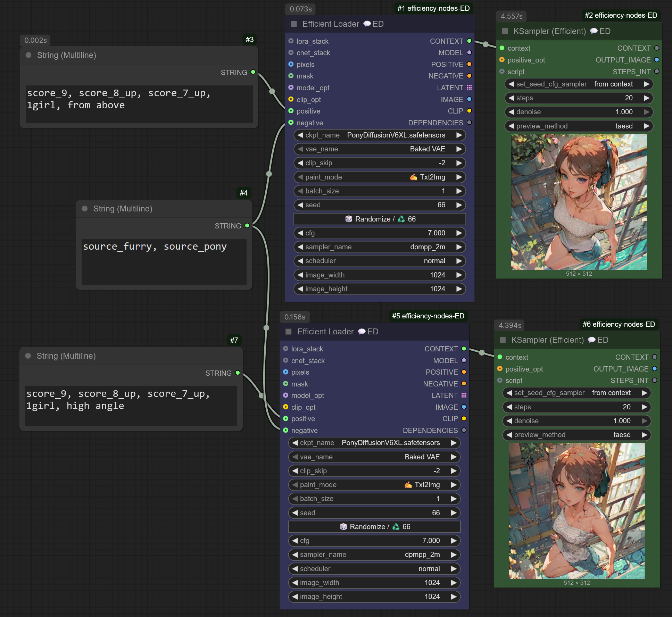
Task: Click collapse dot on String (Multiline) #7 node
Action: pos(28,356)
